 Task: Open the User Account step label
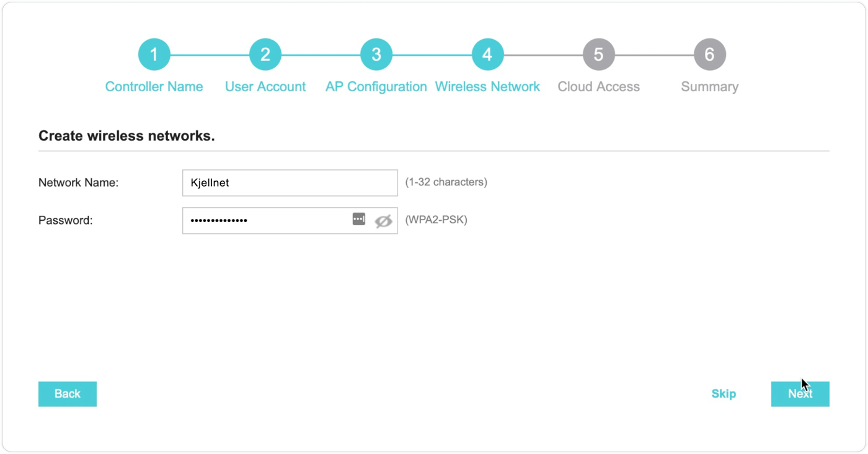tap(265, 87)
